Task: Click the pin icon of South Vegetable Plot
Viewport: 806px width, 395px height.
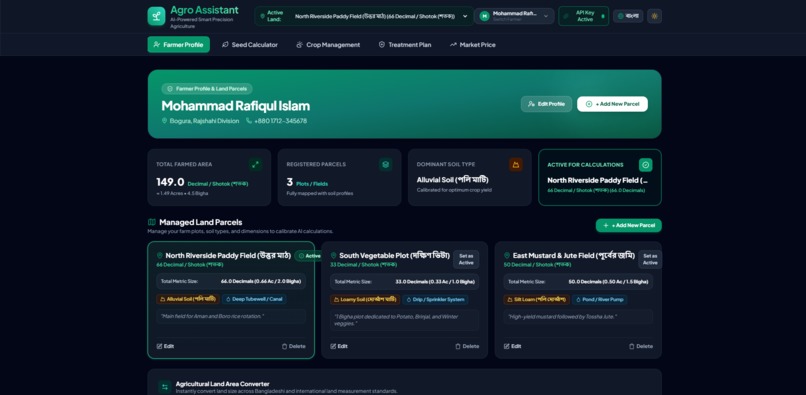Action: click(x=333, y=256)
